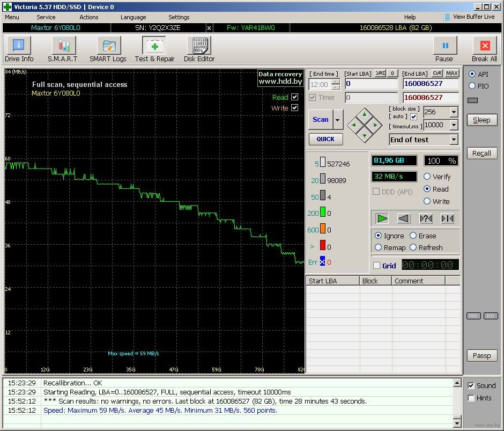Select the Verify scan mode

tap(427, 177)
